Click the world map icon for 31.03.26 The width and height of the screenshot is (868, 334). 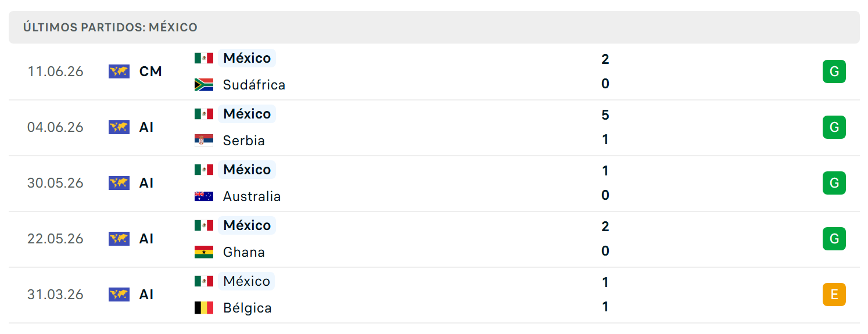pyautogui.click(x=119, y=295)
